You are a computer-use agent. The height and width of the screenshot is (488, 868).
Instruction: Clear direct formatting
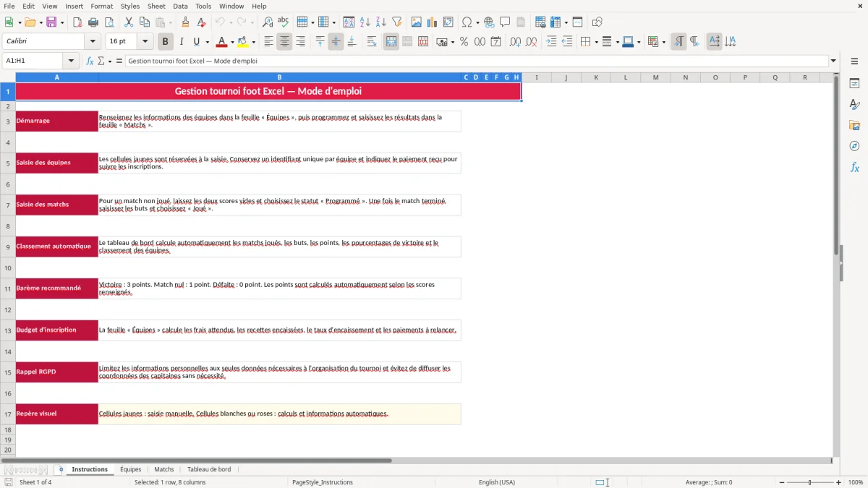coord(202,22)
